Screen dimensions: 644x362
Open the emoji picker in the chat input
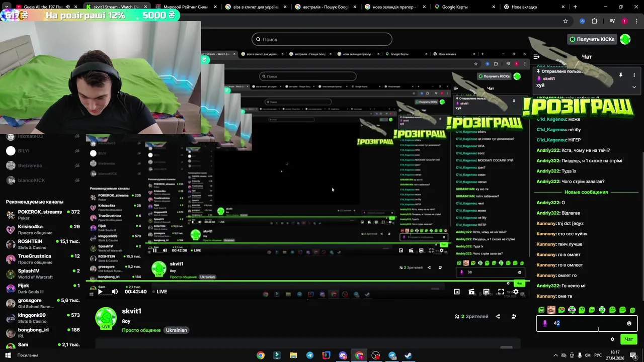[629, 323]
